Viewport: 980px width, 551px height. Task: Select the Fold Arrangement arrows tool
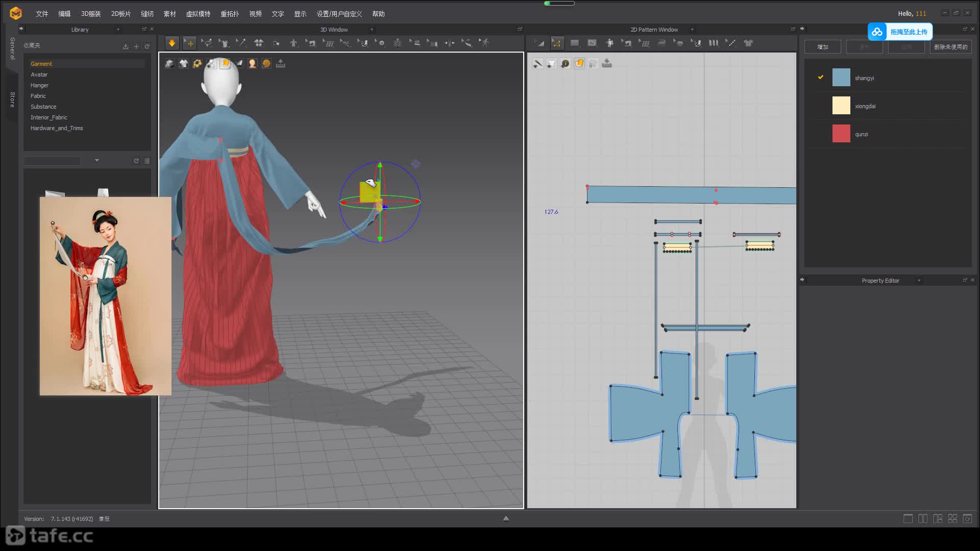point(450,43)
